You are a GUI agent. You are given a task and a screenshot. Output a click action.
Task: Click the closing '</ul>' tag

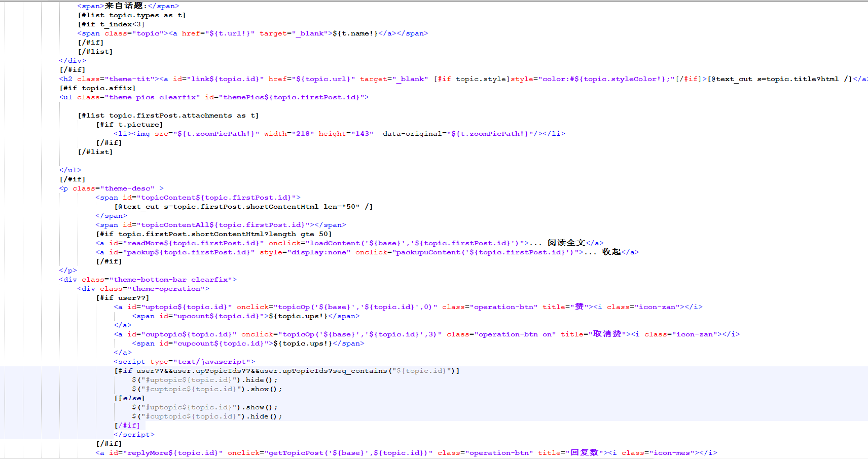[70, 170]
